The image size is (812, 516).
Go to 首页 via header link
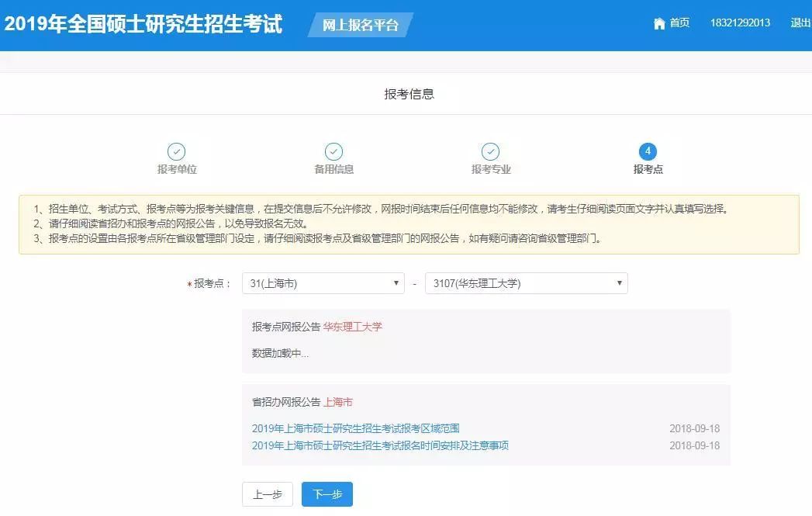[x=679, y=23]
